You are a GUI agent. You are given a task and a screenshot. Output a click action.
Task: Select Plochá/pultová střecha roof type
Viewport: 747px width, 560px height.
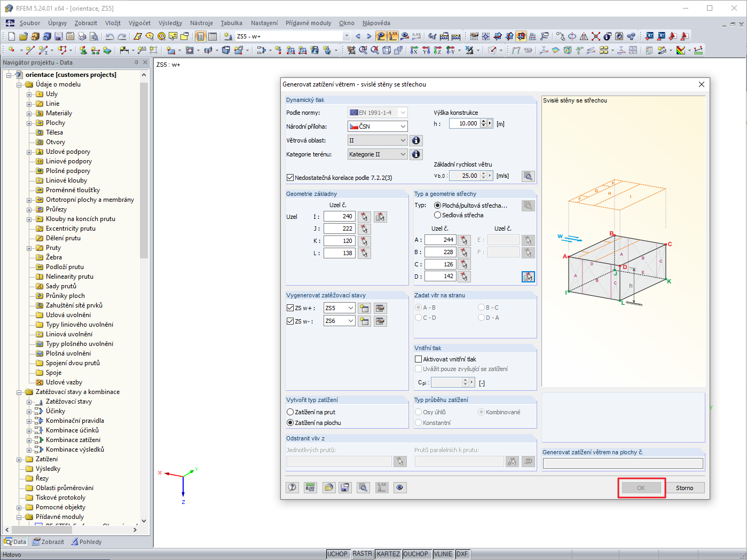(438, 206)
